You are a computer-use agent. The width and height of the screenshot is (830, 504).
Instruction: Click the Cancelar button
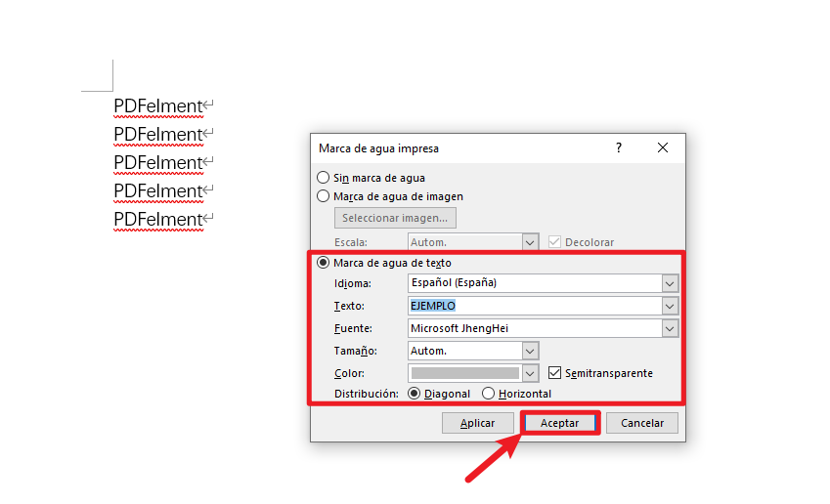click(641, 423)
